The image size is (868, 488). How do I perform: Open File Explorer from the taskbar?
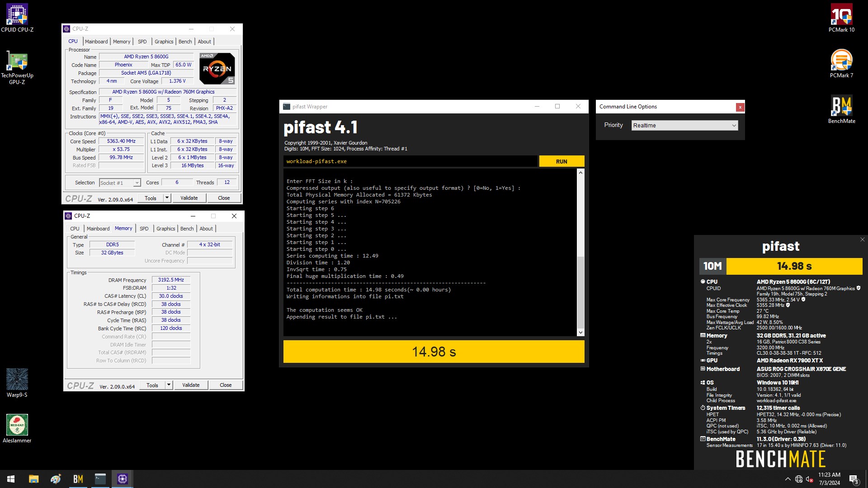click(x=33, y=479)
